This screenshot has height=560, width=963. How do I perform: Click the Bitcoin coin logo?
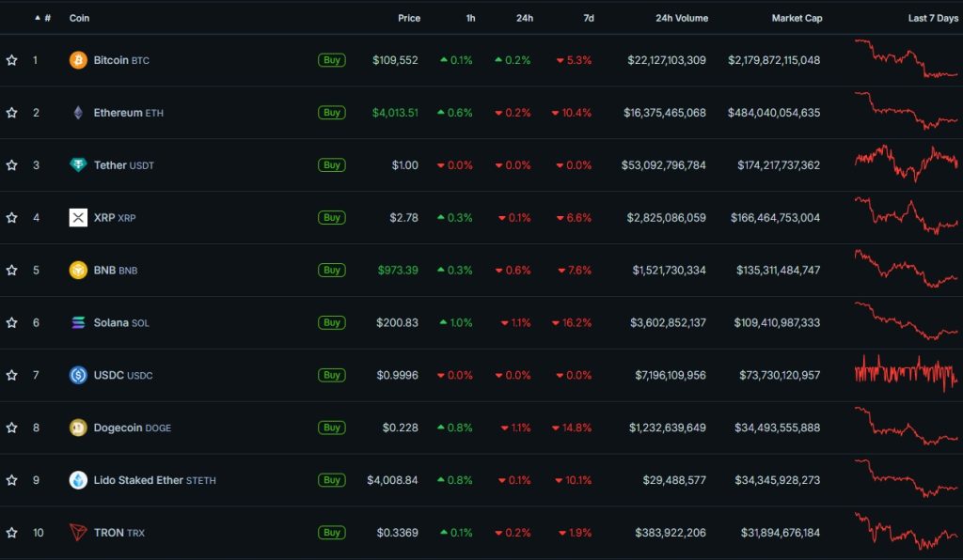tap(77, 59)
